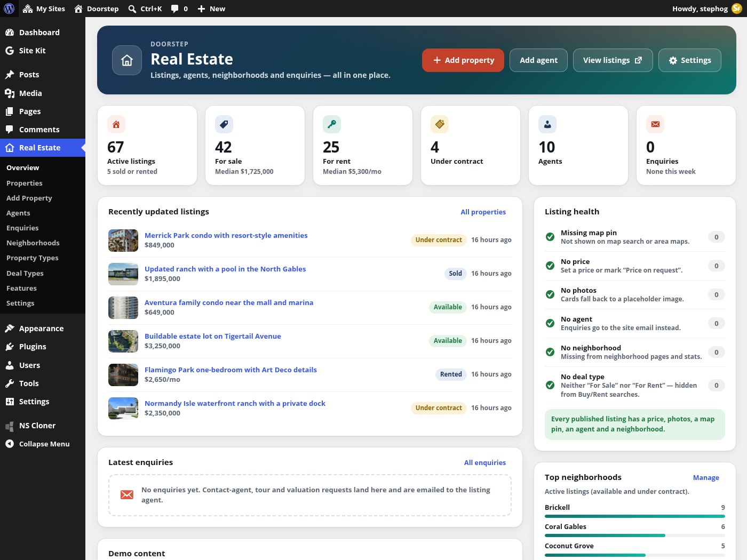Click the comments bubble icon in admin bar

174,9
